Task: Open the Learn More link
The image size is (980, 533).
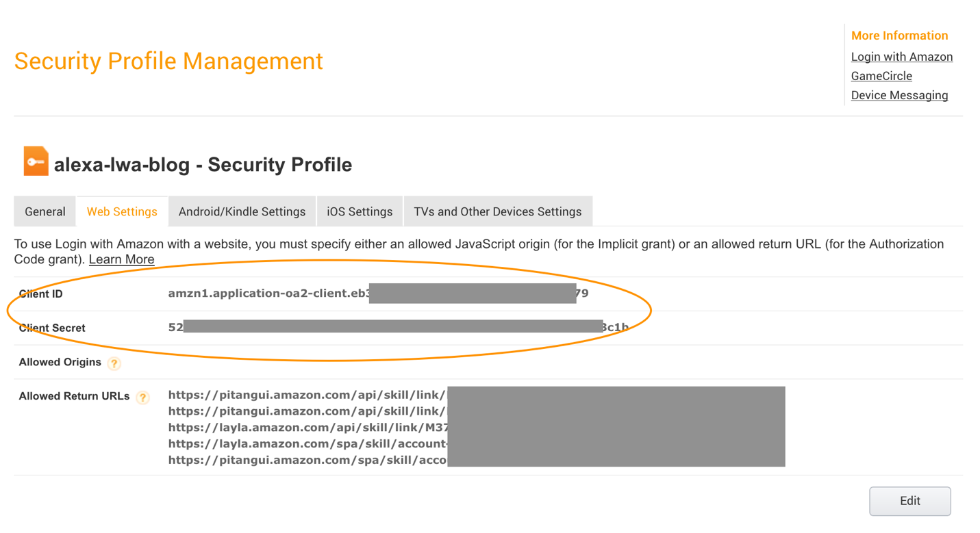Action: point(121,259)
